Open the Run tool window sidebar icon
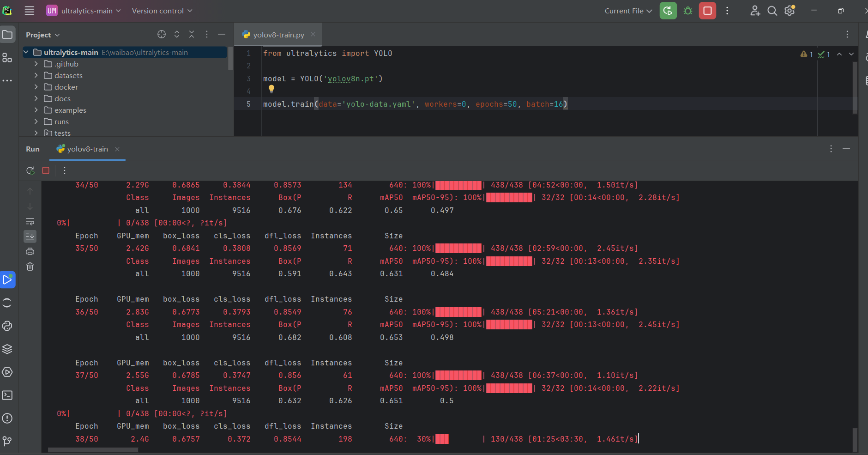 [7, 279]
